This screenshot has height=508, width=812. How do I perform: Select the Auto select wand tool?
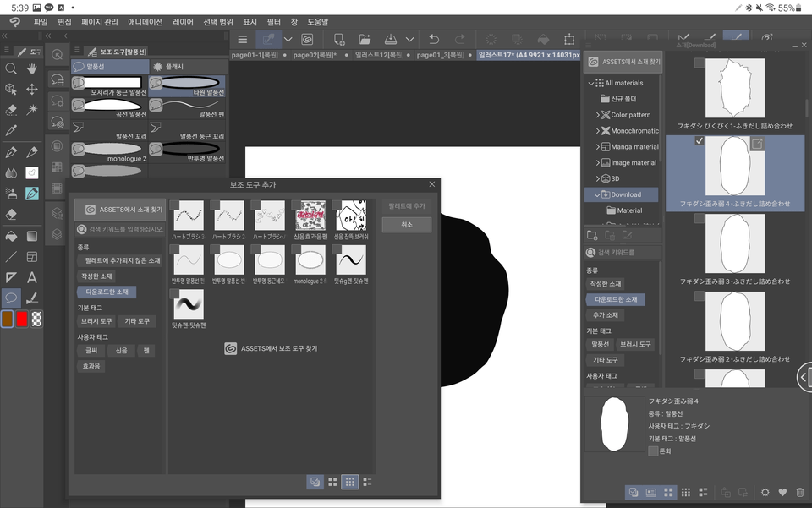click(x=32, y=109)
